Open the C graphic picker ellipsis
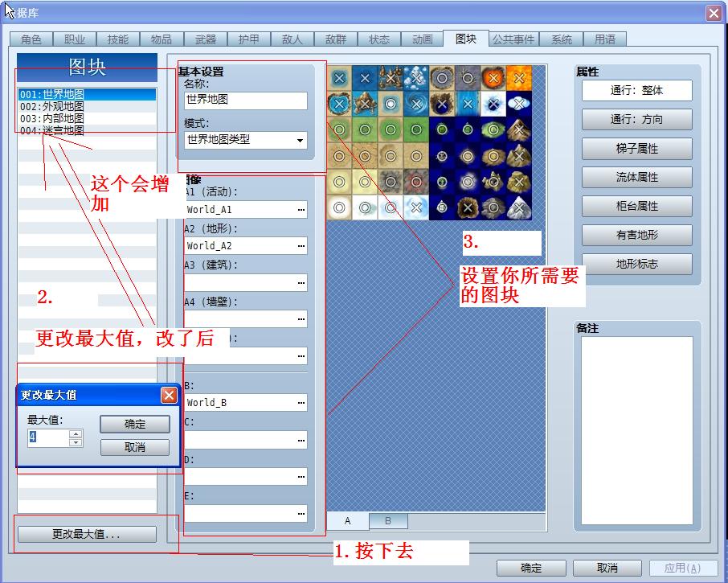The width and height of the screenshot is (728, 583). coord(301,439)
